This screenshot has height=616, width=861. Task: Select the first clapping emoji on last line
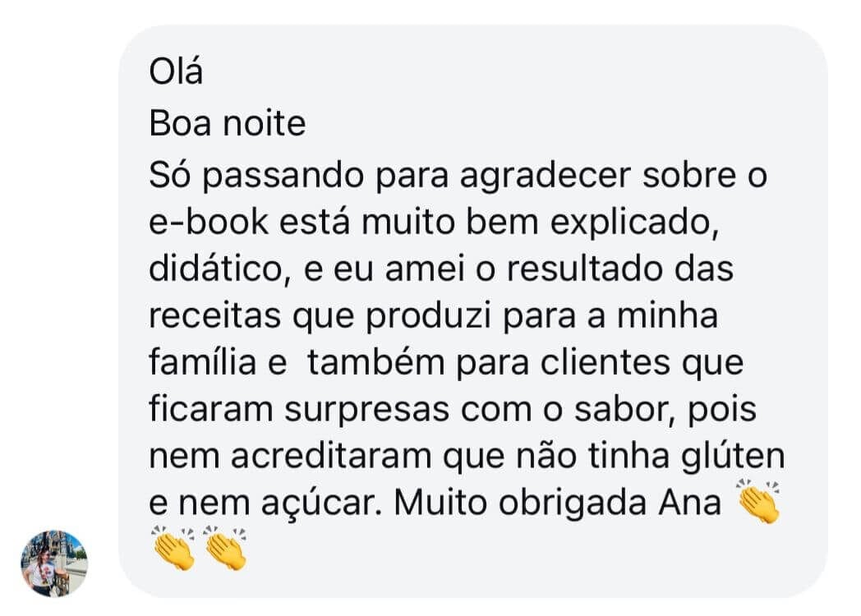click(x=173, y=547)
